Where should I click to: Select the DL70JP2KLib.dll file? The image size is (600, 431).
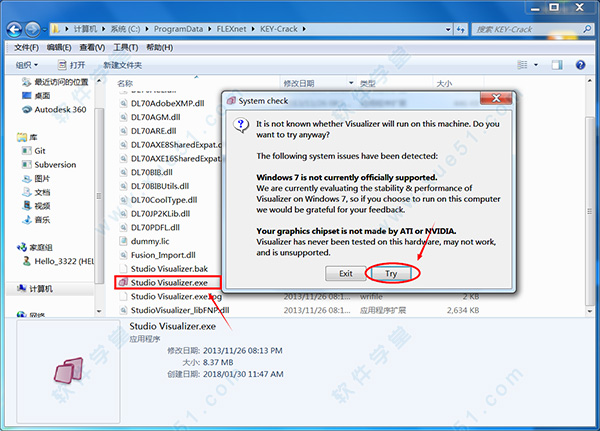155,214
